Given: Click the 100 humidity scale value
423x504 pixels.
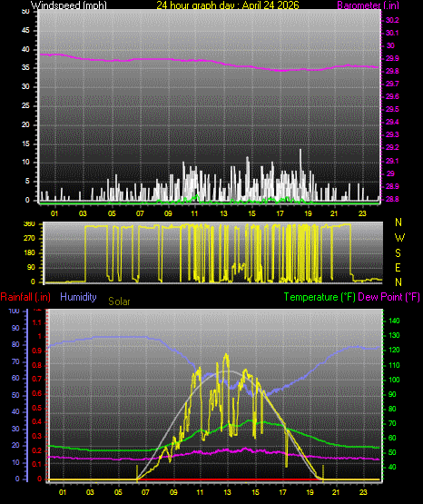Looking at the screenshot, I should click(14, 311).
